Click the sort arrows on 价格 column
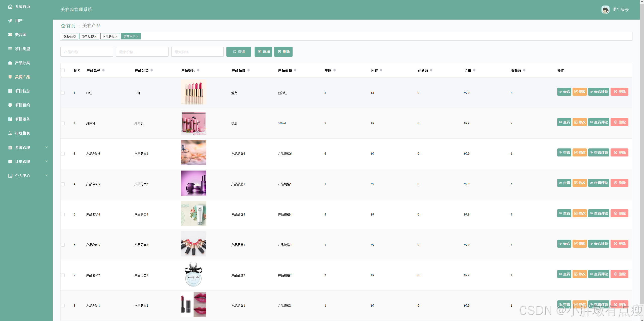Screen dimensions: 644x321 point(474,70)
